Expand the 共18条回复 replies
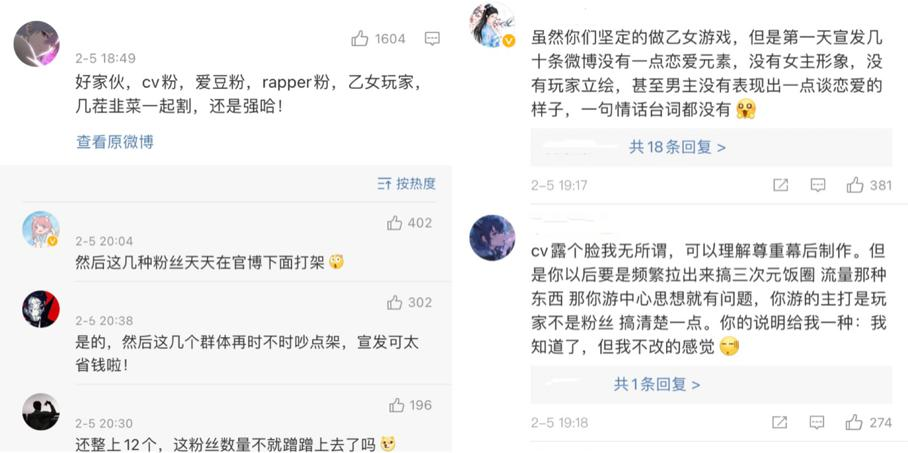908x453 pixels. (677, 147)
